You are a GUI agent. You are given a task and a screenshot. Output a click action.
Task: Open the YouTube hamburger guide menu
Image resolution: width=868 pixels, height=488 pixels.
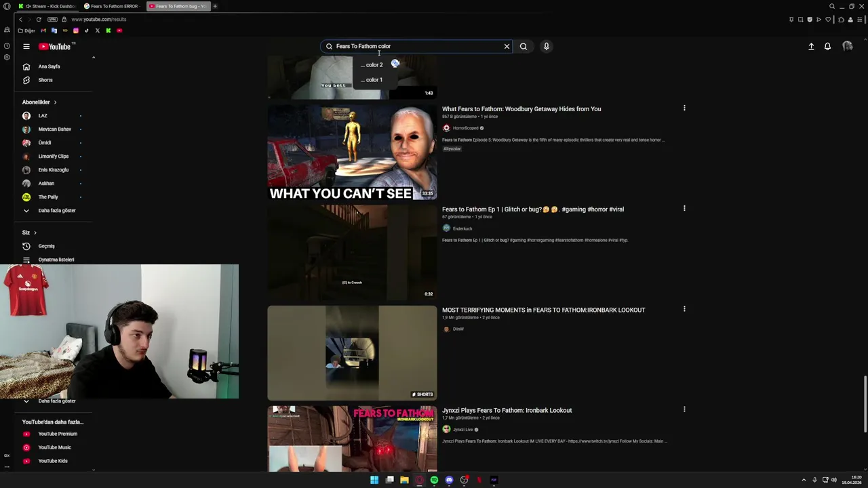tap(26, 46)
